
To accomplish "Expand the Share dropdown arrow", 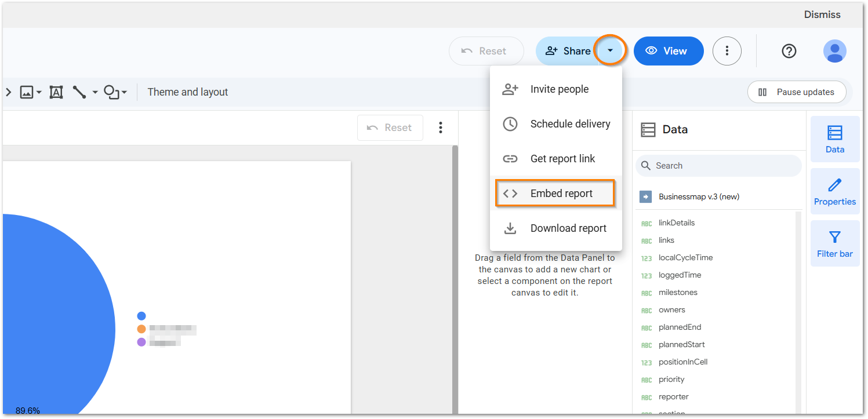I will 610,51.
